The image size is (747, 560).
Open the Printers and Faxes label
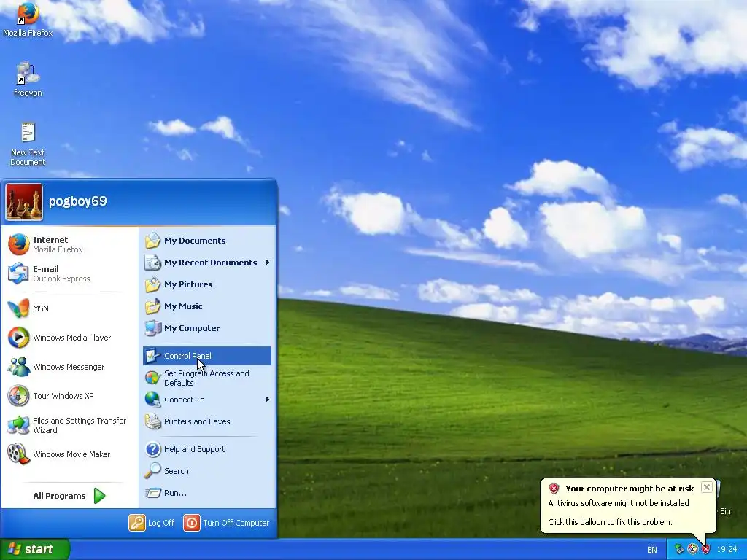(197, 421)
